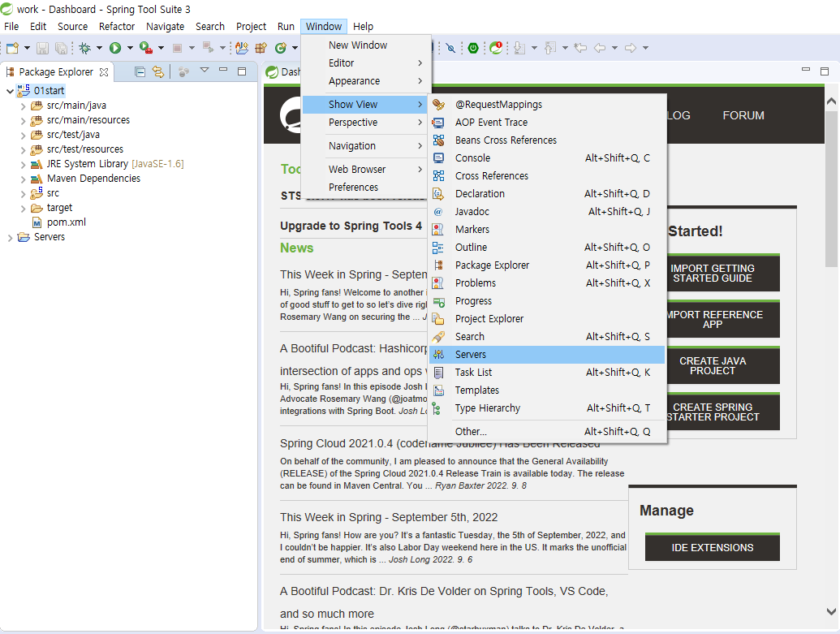Screen dimensions: 840x634
Task: Click the Back navigation arrow icon
Action: 600,48
